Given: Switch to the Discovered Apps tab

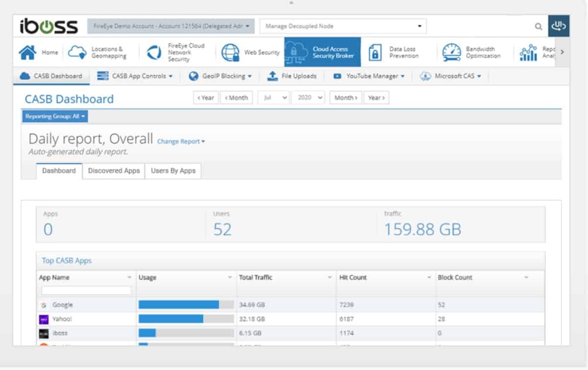Looking at the screenshot, I should (x=114, y=171).
